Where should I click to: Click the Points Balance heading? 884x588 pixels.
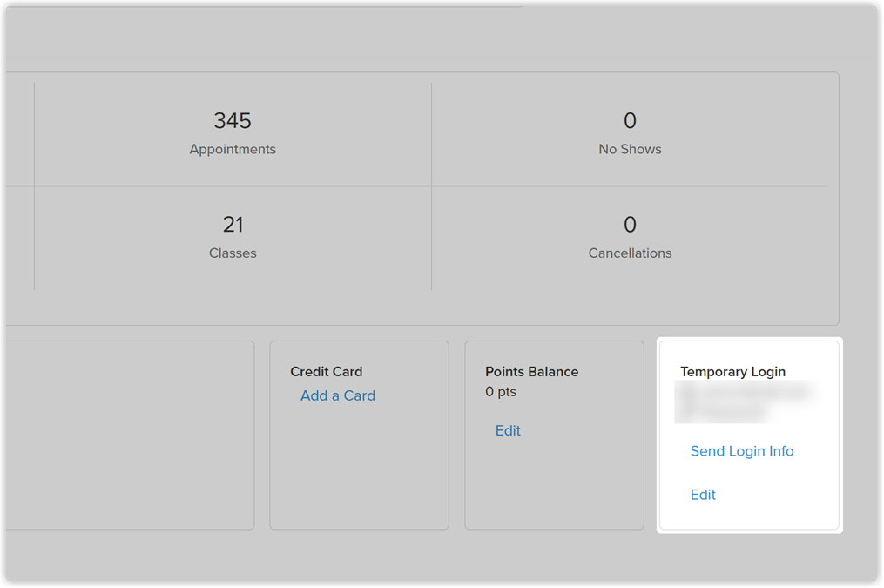pos(531,372)
